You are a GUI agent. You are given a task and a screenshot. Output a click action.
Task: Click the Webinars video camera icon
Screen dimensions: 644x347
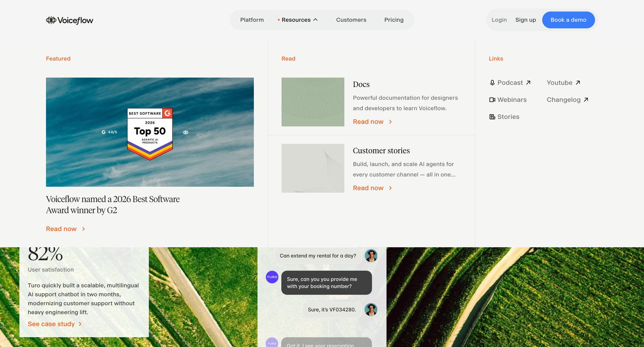click(492, 100)
